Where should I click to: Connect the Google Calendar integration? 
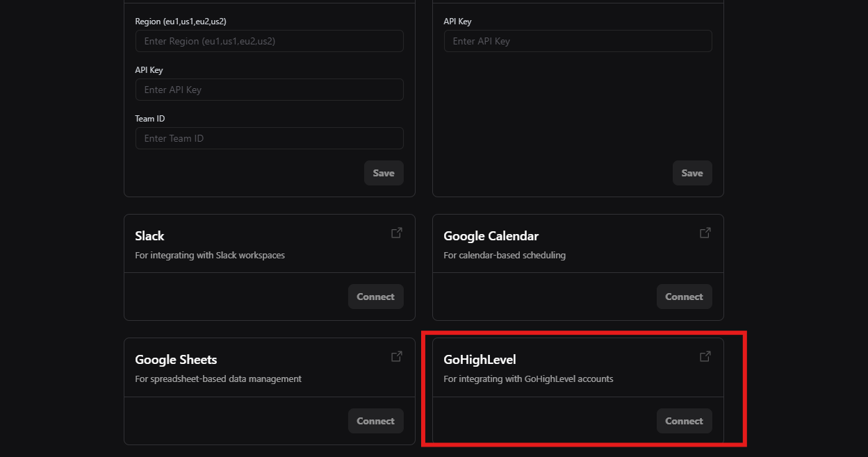tap(684, 297)
